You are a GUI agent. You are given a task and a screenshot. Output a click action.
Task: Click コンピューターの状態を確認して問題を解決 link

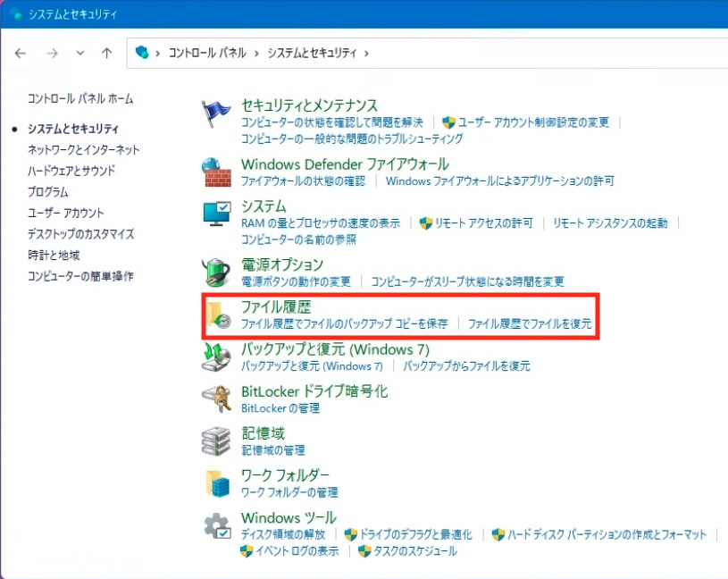[x=332, y=122]
